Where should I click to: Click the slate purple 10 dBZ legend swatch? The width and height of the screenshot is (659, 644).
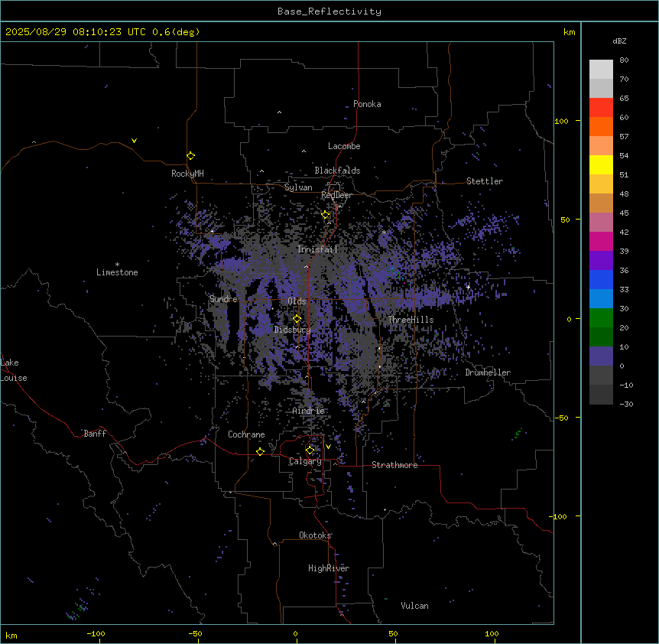pos(601,356)
